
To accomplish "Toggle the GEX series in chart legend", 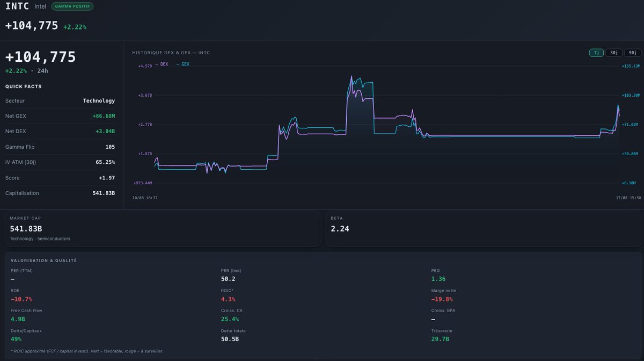I will (x=183, y=64).
